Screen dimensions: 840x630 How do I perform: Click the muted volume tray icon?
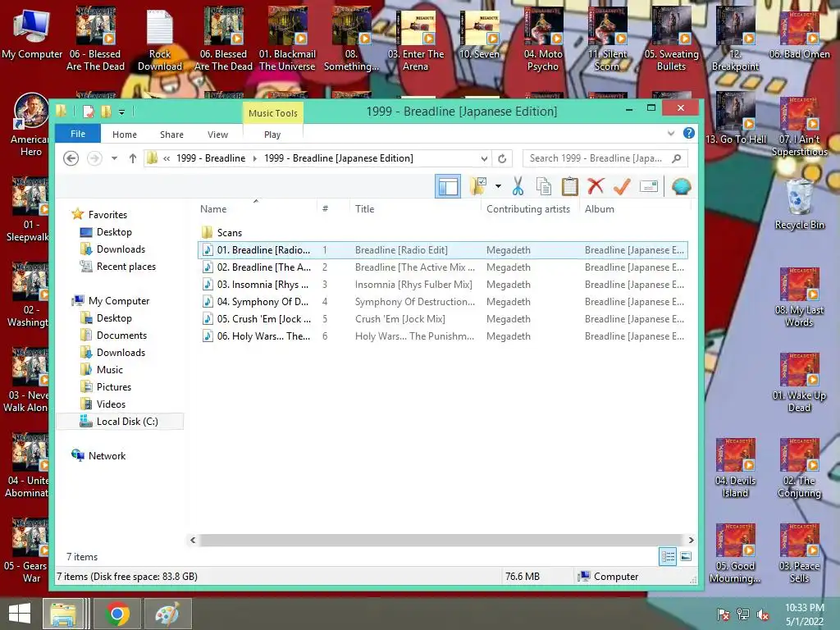click(763, 614)
